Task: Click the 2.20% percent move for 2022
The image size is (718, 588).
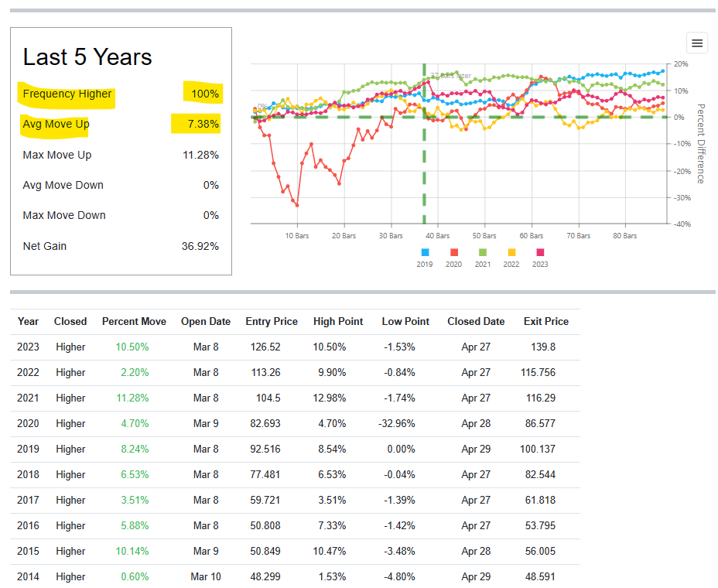Action: click(x=135, y=373)
